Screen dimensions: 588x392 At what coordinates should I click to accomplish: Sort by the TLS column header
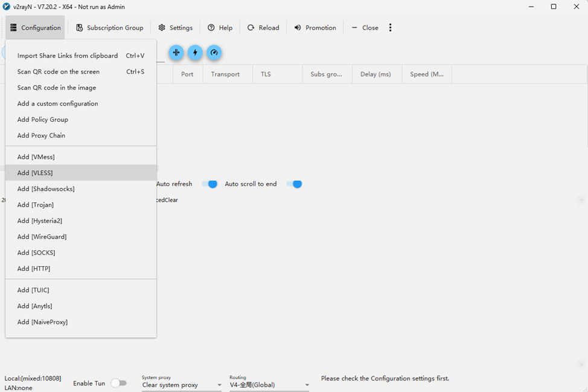[278, 74]
